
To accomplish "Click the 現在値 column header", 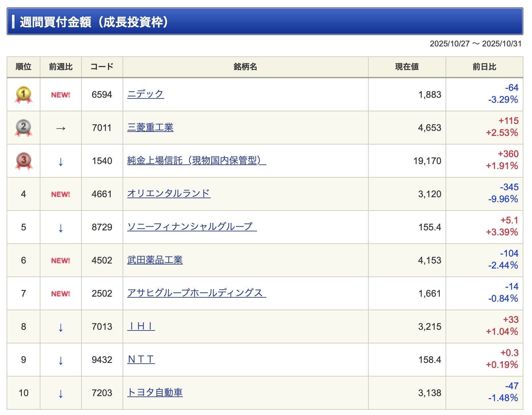I will pyautogui.click(x=406, y=67).
